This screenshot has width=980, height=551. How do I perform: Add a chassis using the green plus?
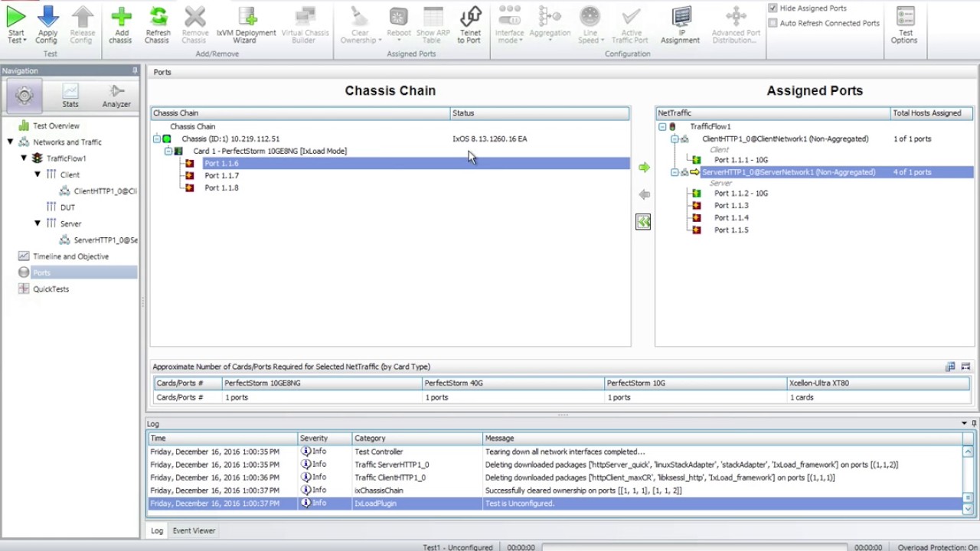point(120,24)
